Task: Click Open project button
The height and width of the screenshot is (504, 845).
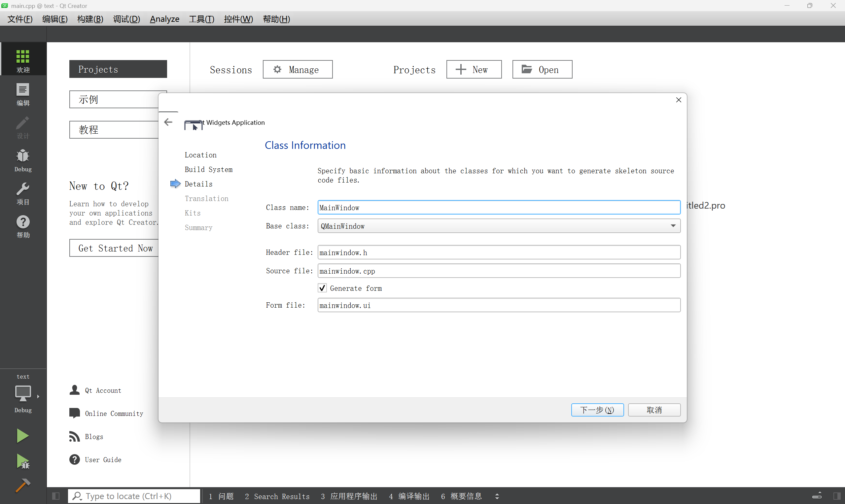Action: [542, 69]
